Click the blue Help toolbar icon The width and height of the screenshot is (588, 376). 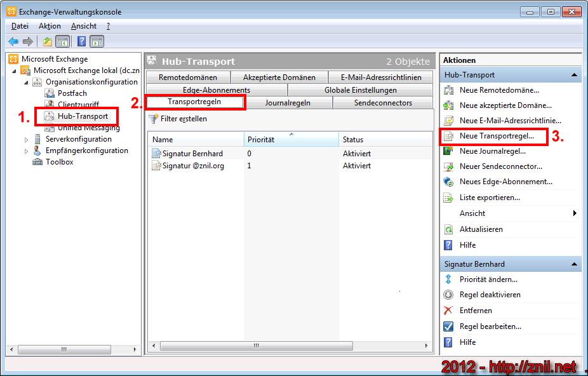point(81,42)
